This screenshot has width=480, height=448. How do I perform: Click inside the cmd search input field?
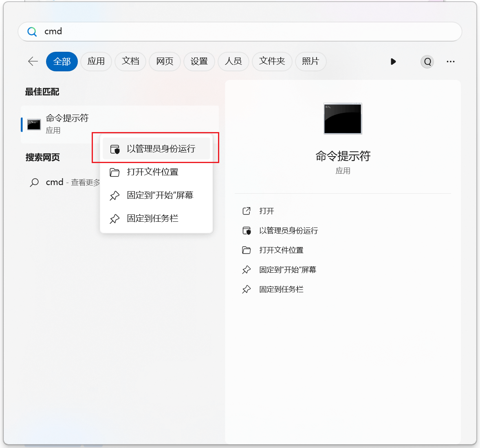coord(163,31)
